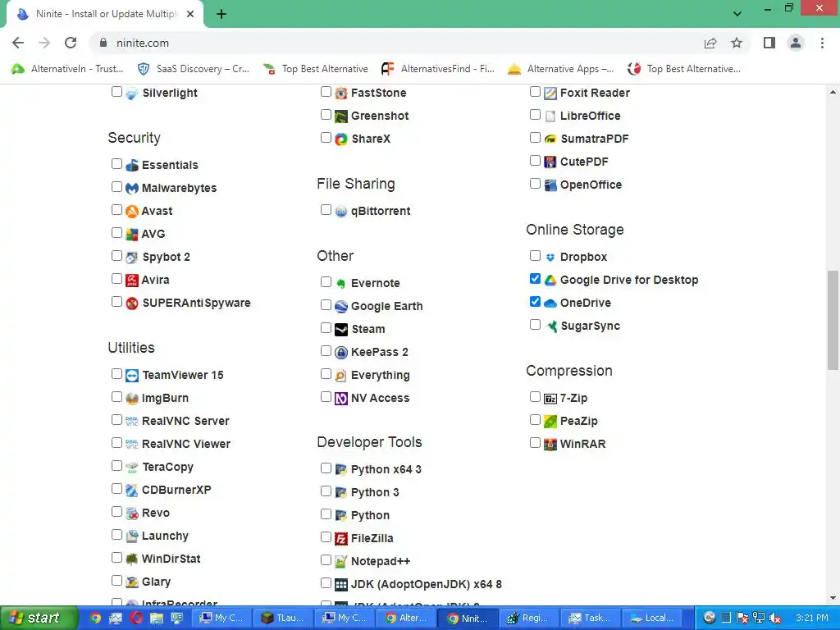Open AlternativesFind bookmark
This screenshot has height=630, width=840.
point(438,69)
